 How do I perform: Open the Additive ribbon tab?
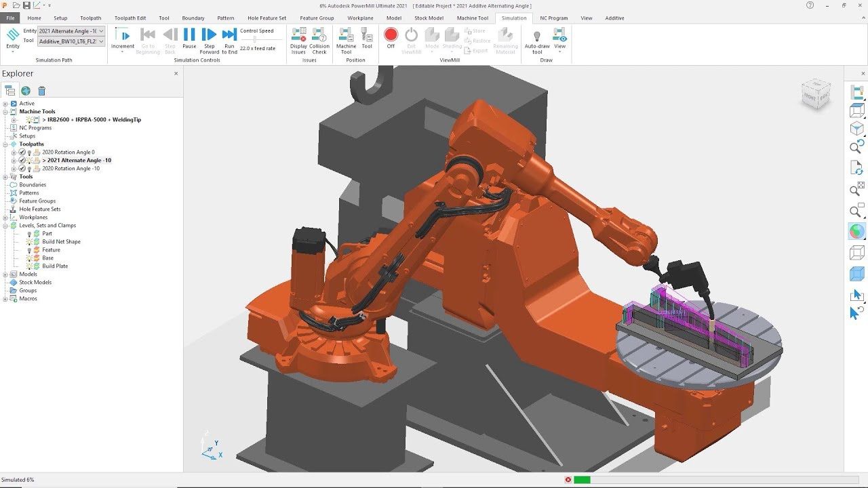(614, 18)
